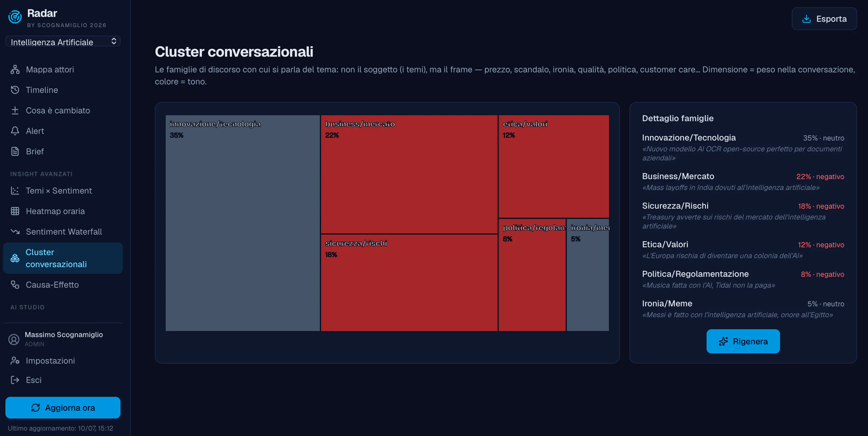Click the 'L'Europa rischia di diventare' quote

point(723,256)
